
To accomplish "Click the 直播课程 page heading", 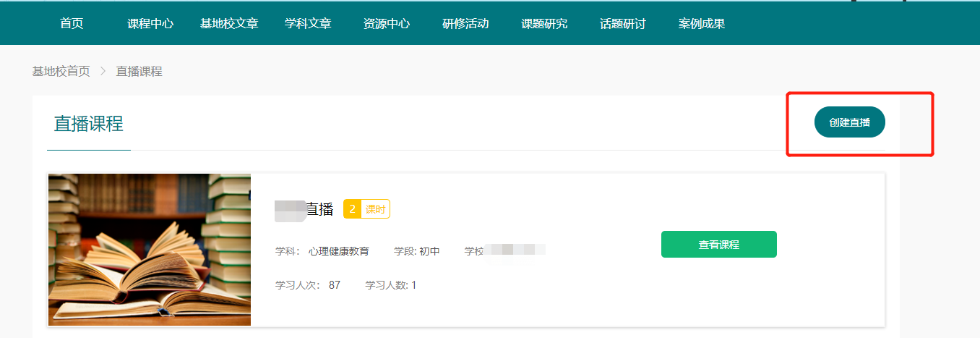I will tap(88, 123).
